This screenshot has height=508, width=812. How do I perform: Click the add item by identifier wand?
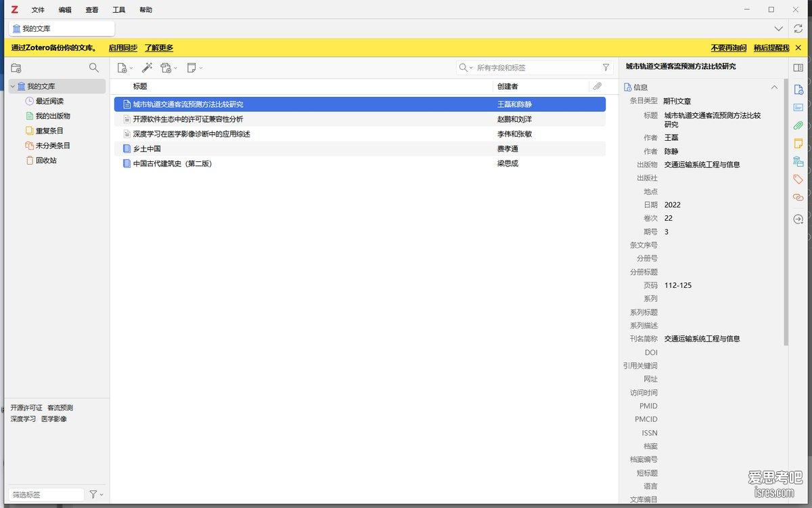coord(147,68)
